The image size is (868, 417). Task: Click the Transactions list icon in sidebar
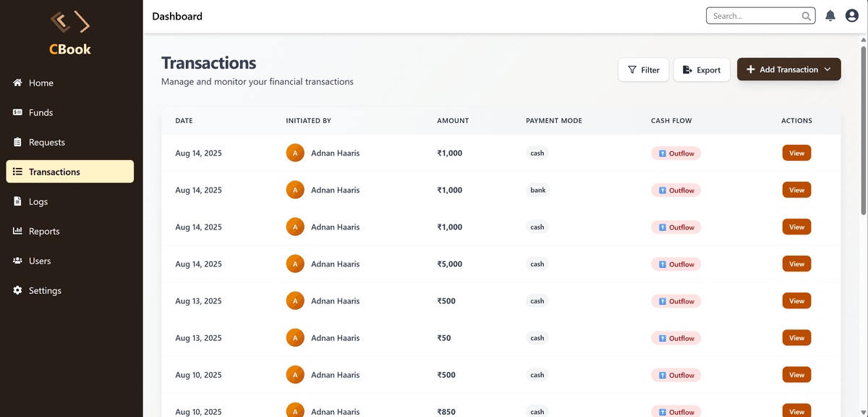[17, 172]
